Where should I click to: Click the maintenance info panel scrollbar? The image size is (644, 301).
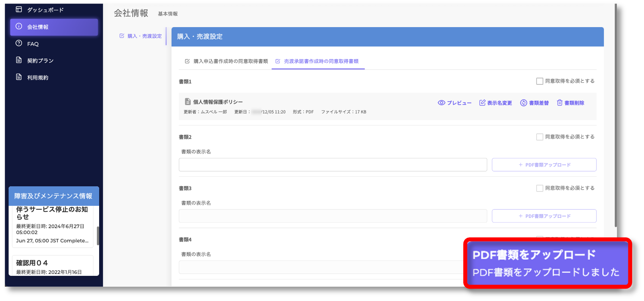coord(98,236)
